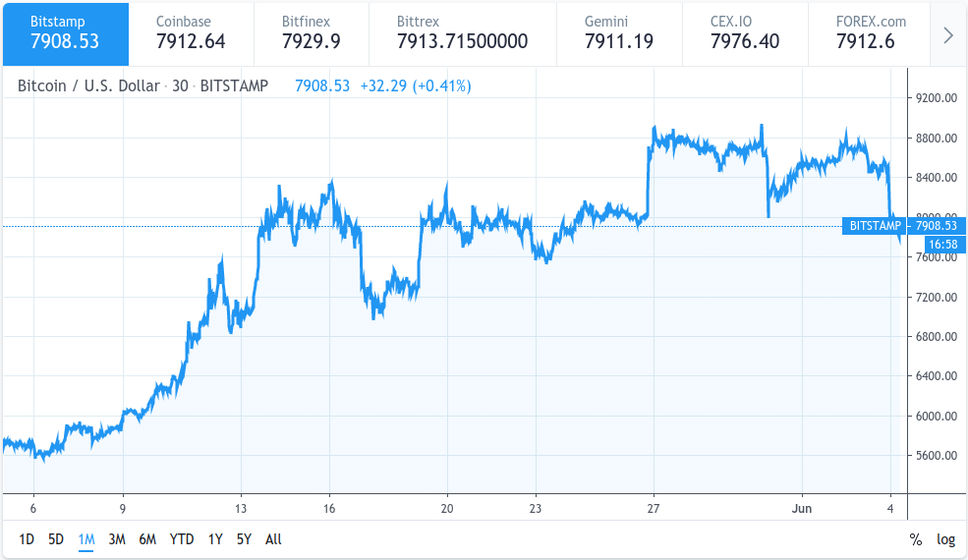
Task: Select the Bittrex price tab
Action: 462,33
